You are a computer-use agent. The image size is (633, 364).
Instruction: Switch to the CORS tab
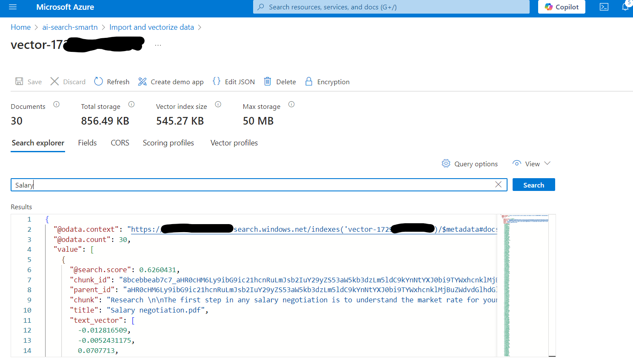tap(120, 143)
